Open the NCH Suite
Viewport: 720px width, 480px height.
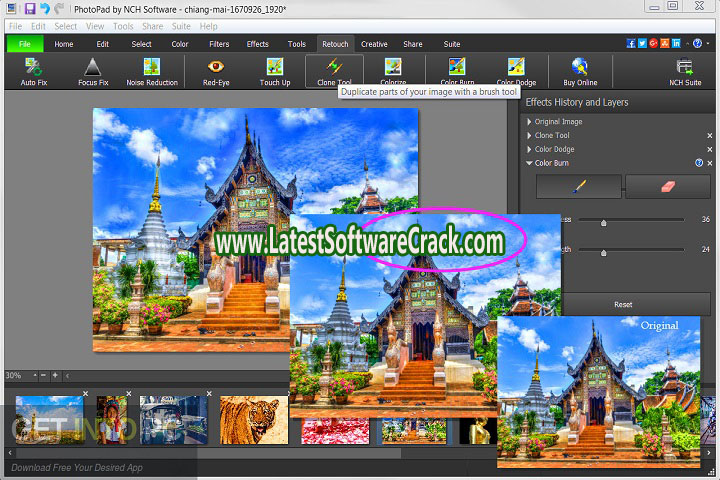[x=685, y=71]
